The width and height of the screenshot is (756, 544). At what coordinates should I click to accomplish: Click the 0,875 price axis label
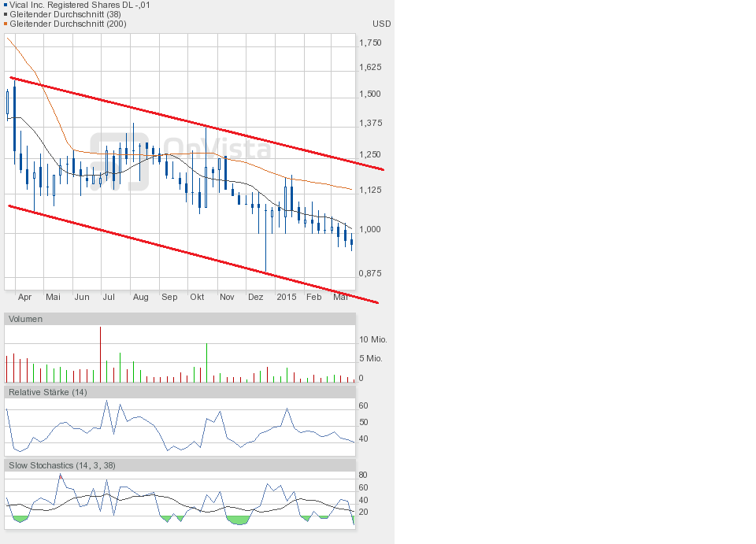[x=369, y=273]
